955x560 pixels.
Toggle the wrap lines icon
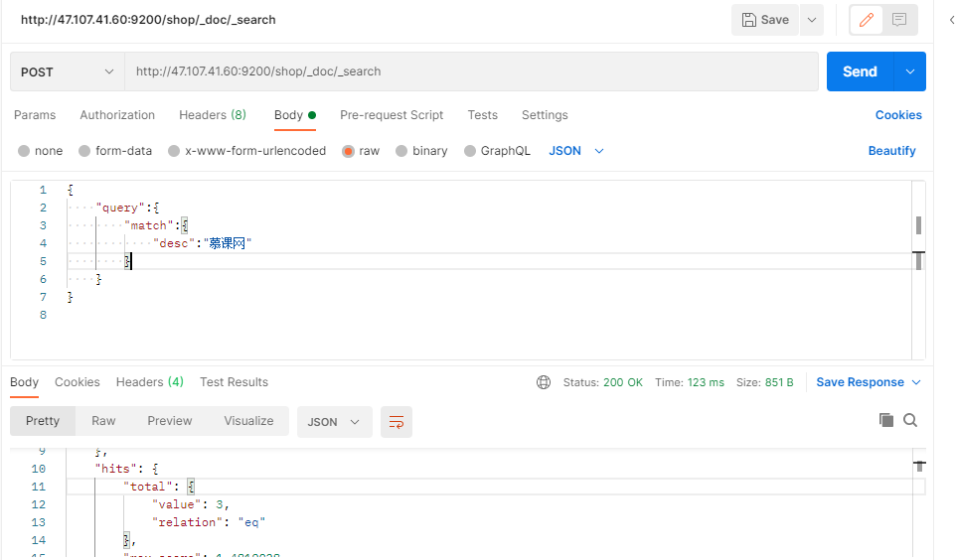click(x=397, y=422)
